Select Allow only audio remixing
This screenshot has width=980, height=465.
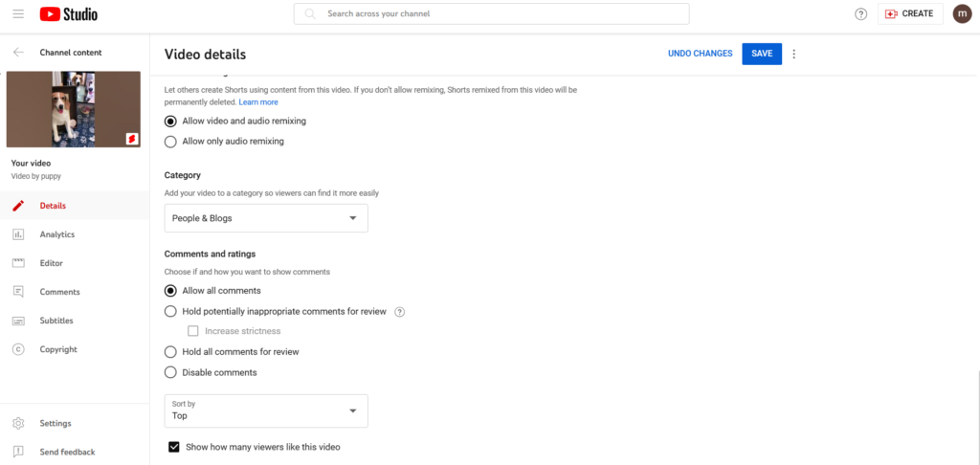pyautogui.click(x=171, y=142)
